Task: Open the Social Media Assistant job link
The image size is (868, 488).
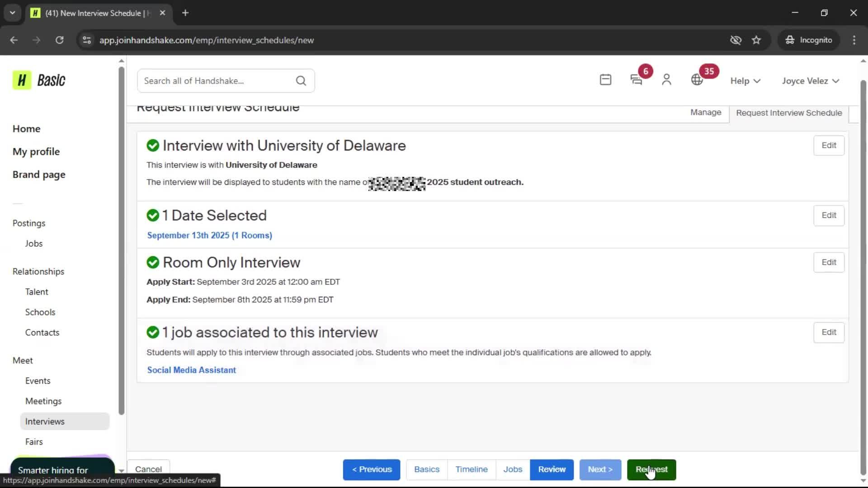Action: 191,370
